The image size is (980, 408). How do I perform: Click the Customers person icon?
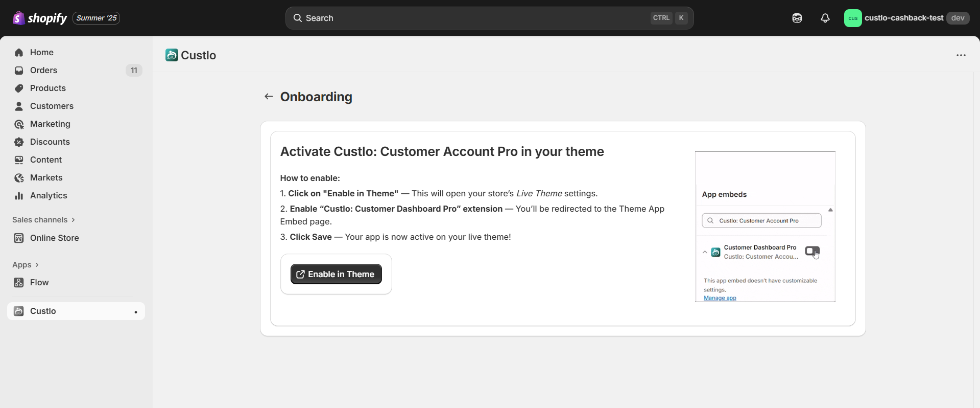click(x=19, y=106)
